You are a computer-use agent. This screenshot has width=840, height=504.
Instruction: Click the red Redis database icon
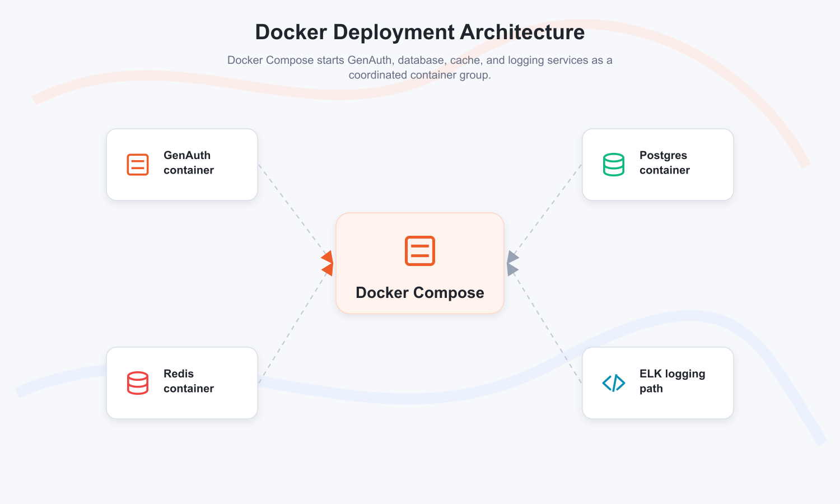138,383
